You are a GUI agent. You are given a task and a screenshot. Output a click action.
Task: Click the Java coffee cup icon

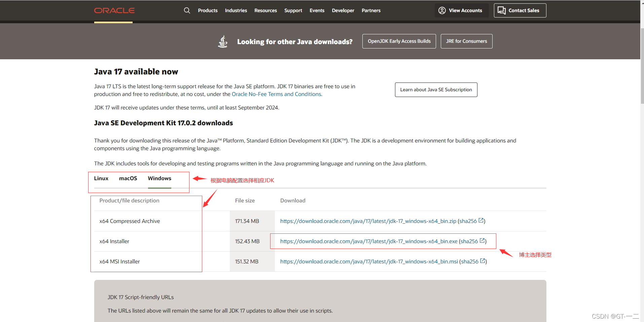tap(223, 41)
